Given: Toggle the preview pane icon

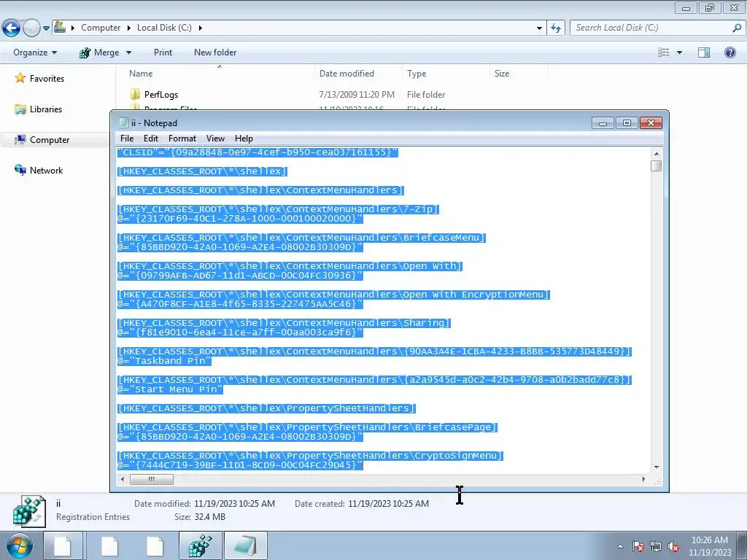Looking at the screenshot, I should click(x=704, y=52).
